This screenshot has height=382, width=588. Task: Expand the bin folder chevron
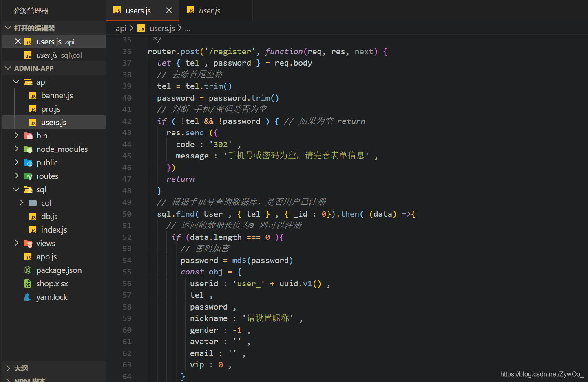[x=16, y=135]
